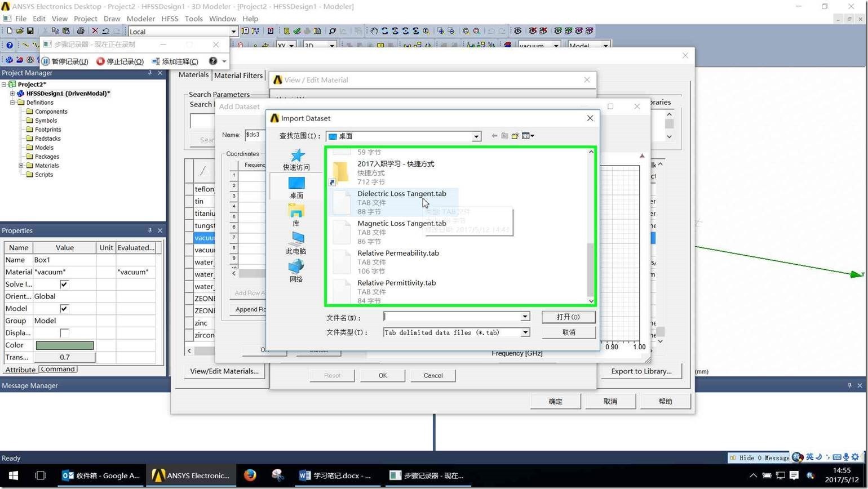Select Magnetic Loss Tangent.tab file
The width and height of the screenshot is (868, 489).
pos(395,232)
